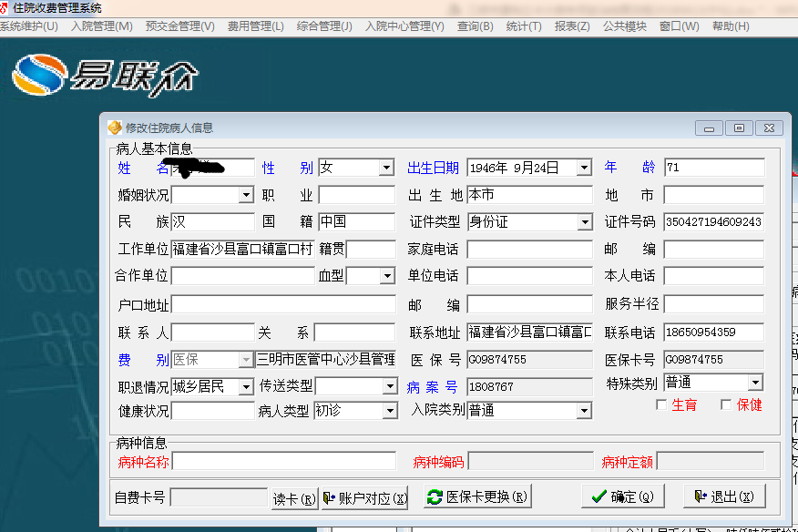The image size is (798, 532).
Task: Expand the 特殊类别 dropdown
Action: (755, 383)
